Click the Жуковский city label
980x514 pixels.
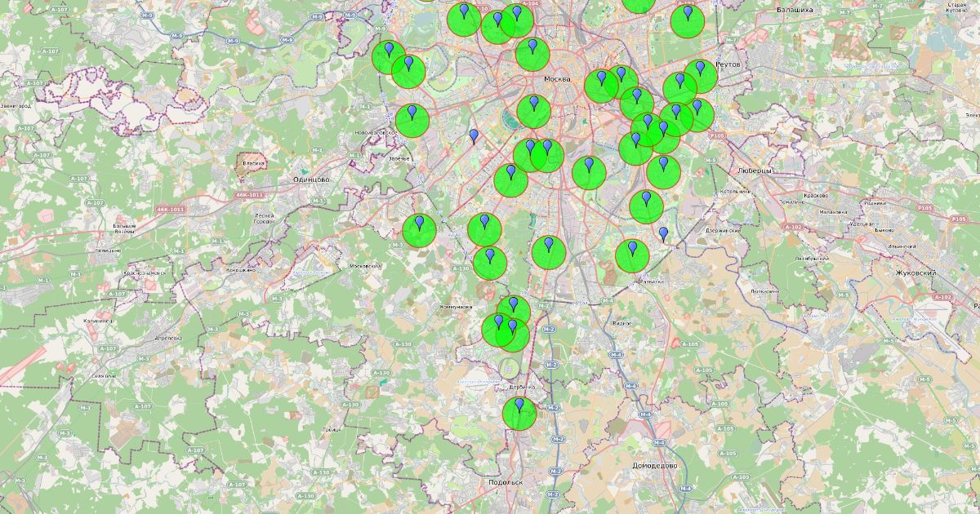915,273
